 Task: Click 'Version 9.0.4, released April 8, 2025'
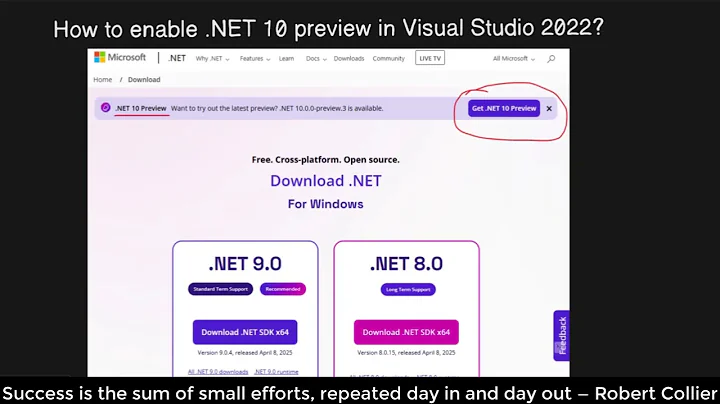coord(245,353)
